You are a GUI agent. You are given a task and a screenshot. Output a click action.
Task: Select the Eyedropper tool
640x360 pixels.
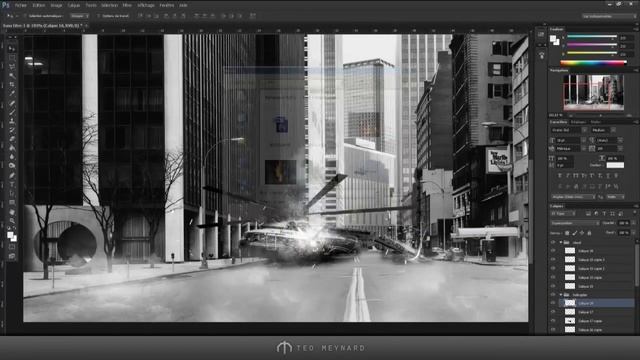[x=11, y=94]
